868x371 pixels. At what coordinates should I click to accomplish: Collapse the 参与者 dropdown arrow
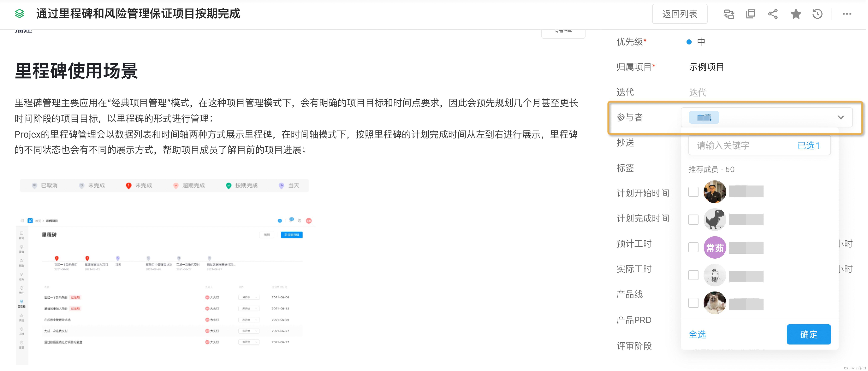[x=840, y=118]
